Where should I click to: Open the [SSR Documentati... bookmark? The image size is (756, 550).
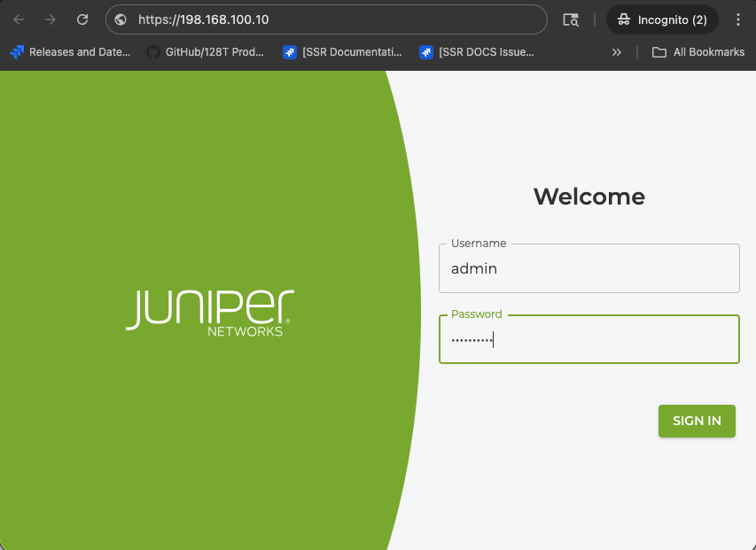click(342, 52)
